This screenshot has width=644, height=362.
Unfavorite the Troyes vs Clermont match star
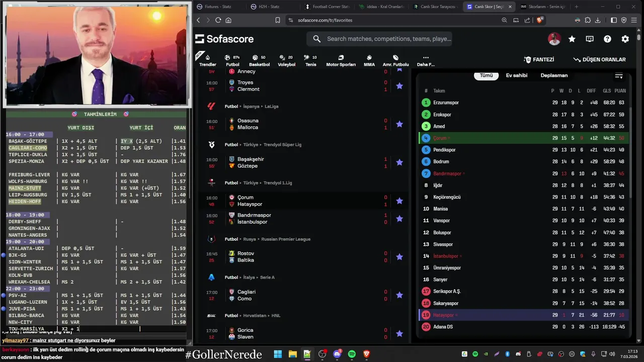[399, 86]
